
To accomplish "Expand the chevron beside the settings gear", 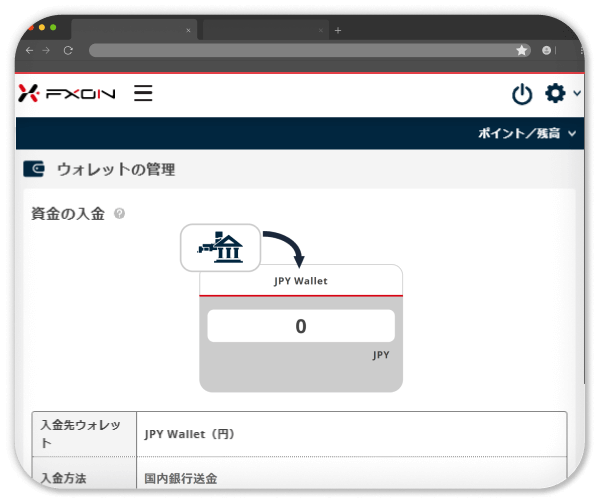I will pos(577,93).
